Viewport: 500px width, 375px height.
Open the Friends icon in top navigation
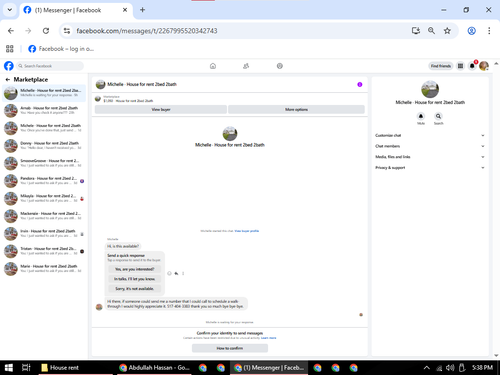pos(246,66)
